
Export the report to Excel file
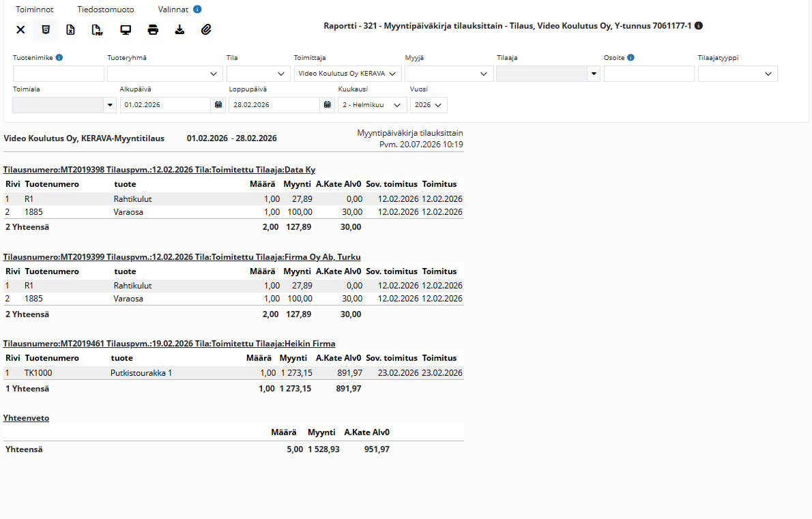coord(70,30)
